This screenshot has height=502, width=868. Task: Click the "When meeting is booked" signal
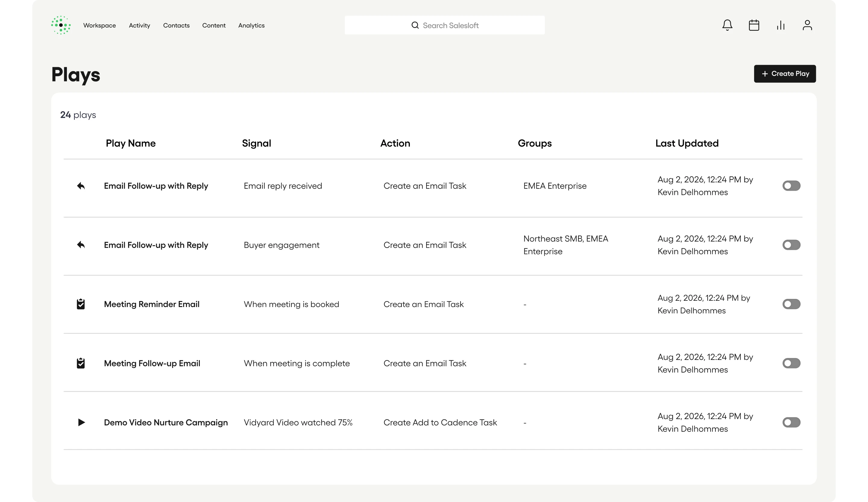[291, 304]
